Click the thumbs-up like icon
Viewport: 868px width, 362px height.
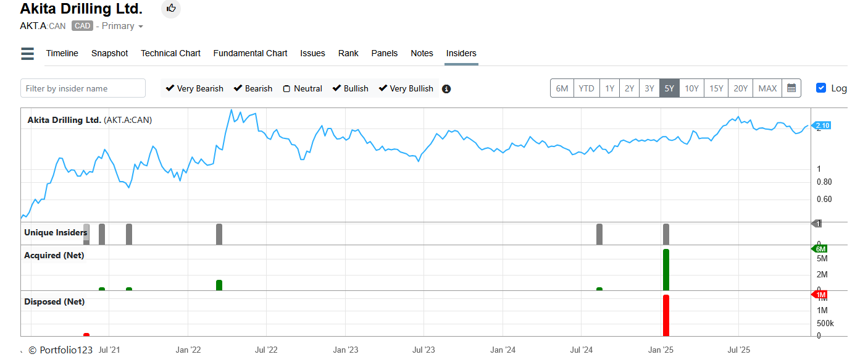[171, 8]
